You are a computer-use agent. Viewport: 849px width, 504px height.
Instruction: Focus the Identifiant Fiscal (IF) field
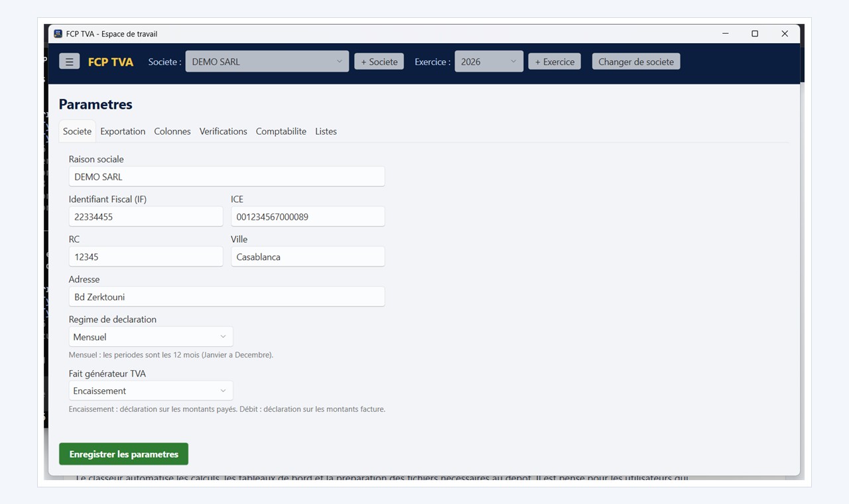tap(146, 217)
